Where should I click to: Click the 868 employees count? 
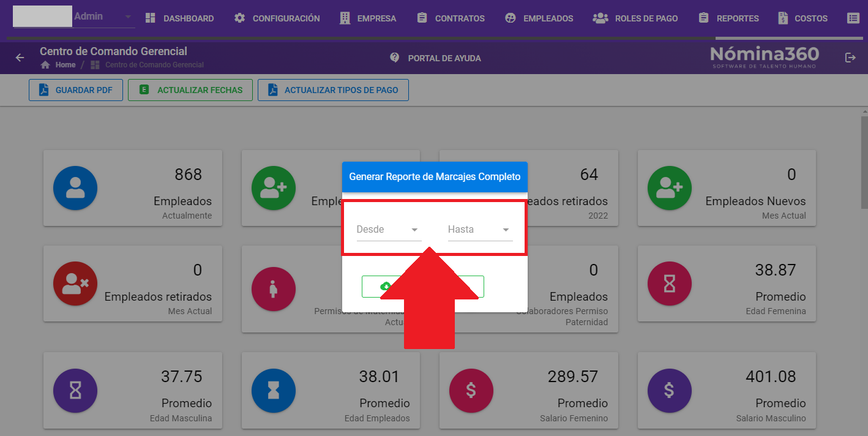click(188, 175)
